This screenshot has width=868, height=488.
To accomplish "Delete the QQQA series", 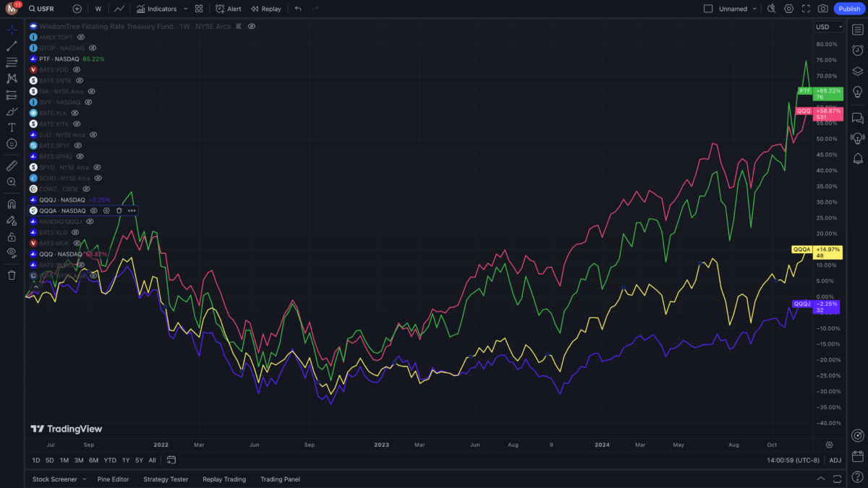I will tap(119, 210).
